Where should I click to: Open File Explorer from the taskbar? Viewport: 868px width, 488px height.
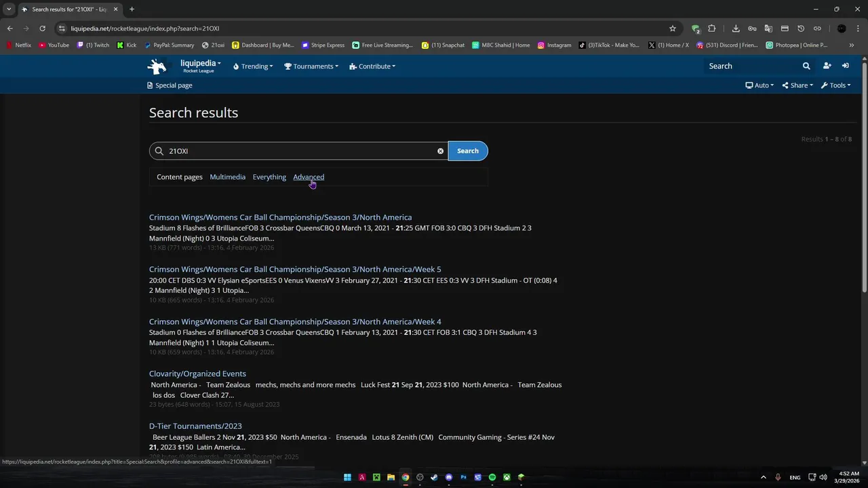coord(391,477)
